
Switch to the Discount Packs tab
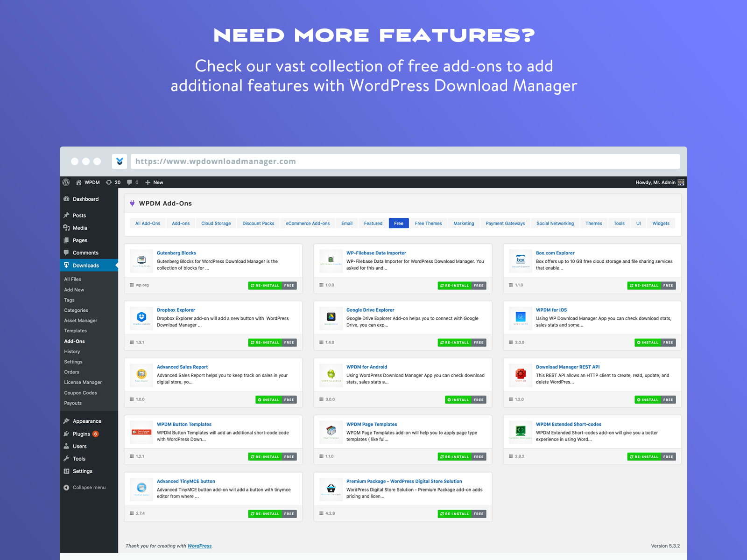258,224
